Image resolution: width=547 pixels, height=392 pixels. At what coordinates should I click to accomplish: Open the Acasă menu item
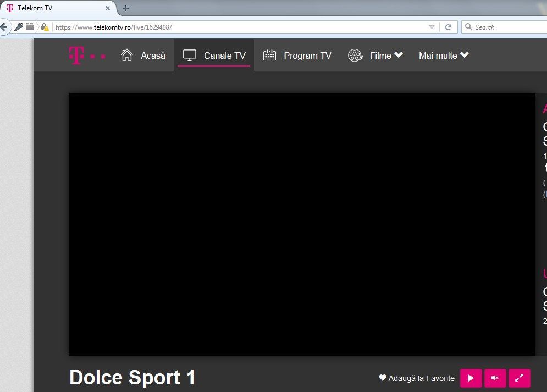click(153, 55)
